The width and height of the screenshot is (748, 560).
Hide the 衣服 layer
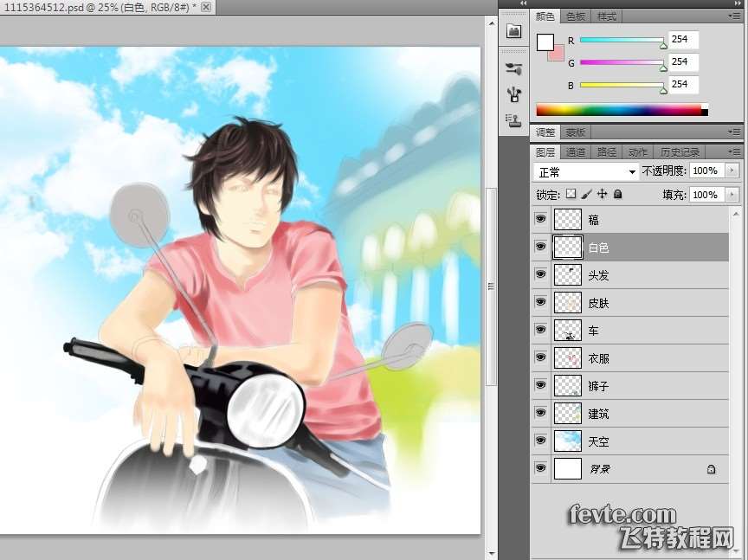pyautogui.click(x=541, y=358)
